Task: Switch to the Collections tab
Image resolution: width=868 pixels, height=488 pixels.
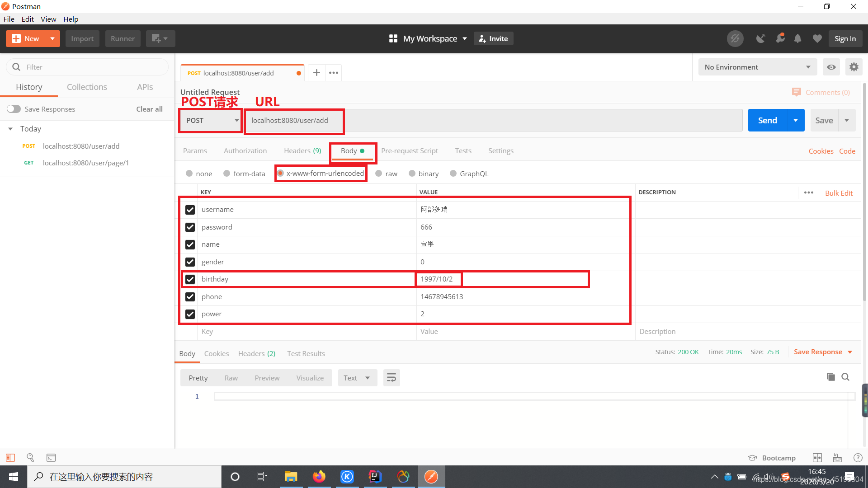Action: 87,87
